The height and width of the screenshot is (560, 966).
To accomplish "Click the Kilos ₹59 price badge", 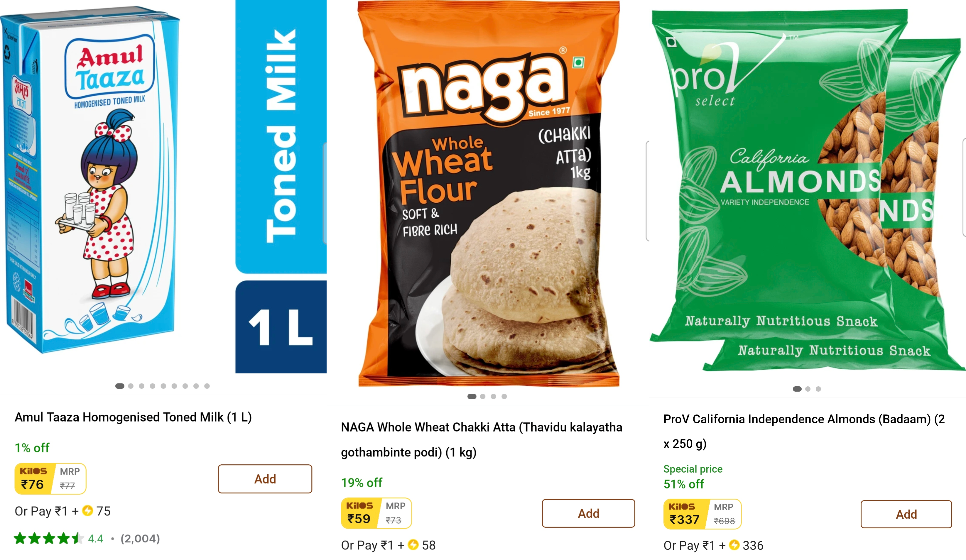I will [x=376, y=513].
